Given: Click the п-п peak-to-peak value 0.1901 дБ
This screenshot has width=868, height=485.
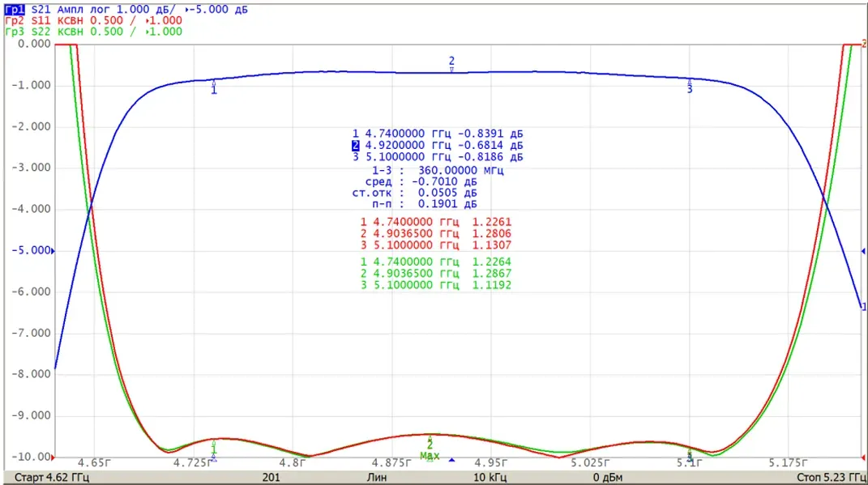Looking at the screenshot, I should (447, 204).
